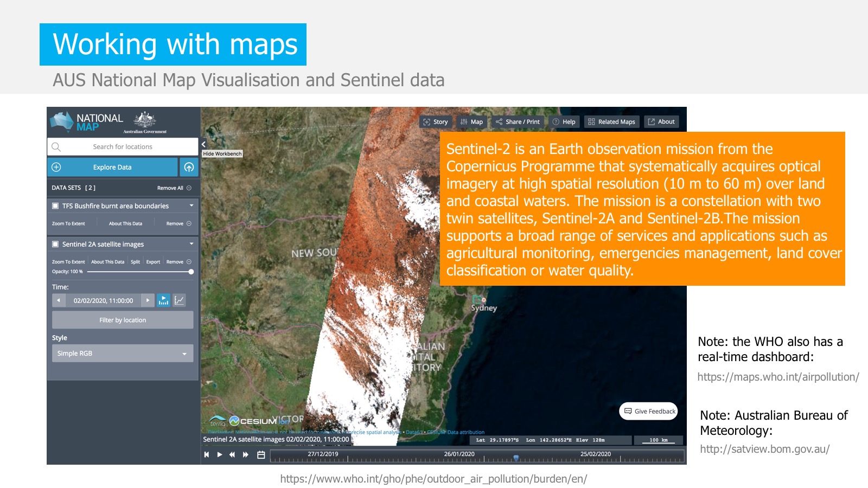Jump timeline to the start
The image size is (868, 488).
click(207, 455)
